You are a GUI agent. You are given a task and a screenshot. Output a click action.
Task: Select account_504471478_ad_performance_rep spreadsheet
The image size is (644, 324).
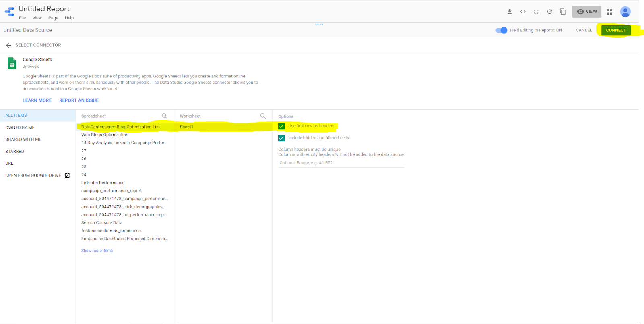click(125, 215)
